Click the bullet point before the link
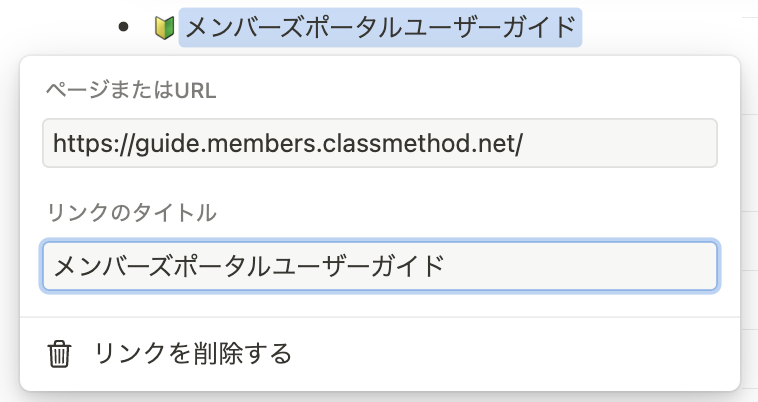Screen dimensions: 758x402 pos(123,27)
